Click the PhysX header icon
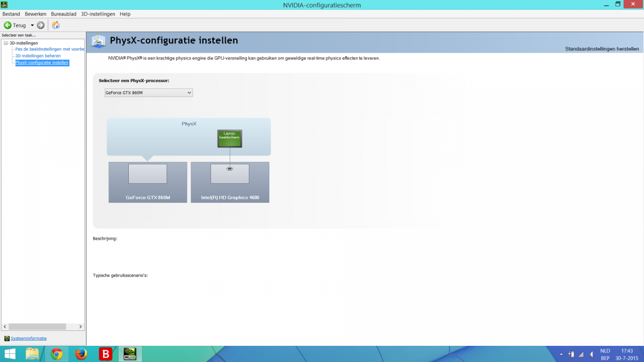 [99, 41]
